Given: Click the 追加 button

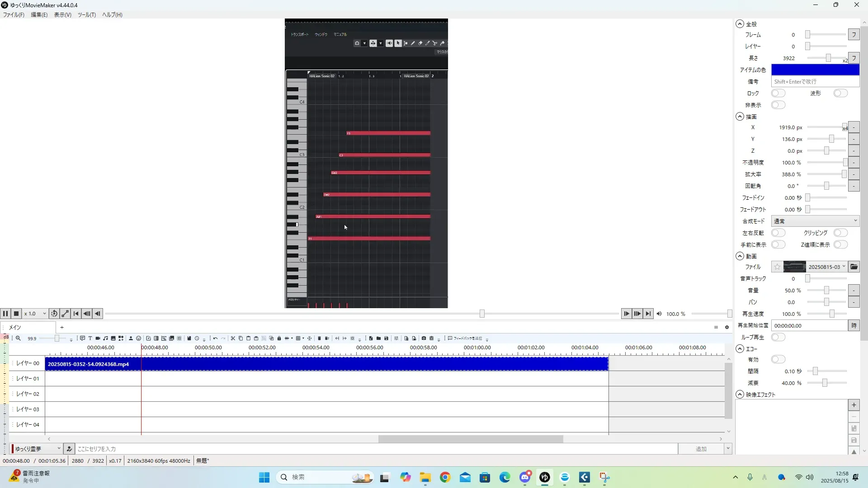Looking at the screenshot, I should tap(700, 449).
